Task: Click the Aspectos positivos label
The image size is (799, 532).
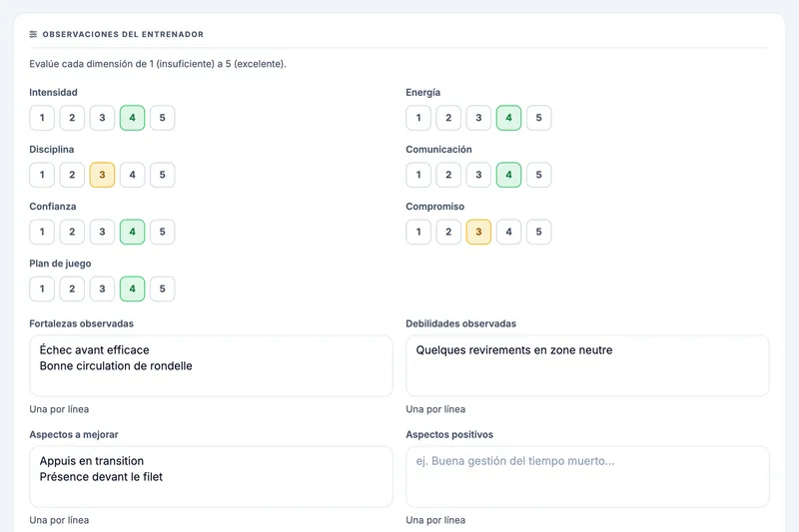Action: [x=449, y=435]
